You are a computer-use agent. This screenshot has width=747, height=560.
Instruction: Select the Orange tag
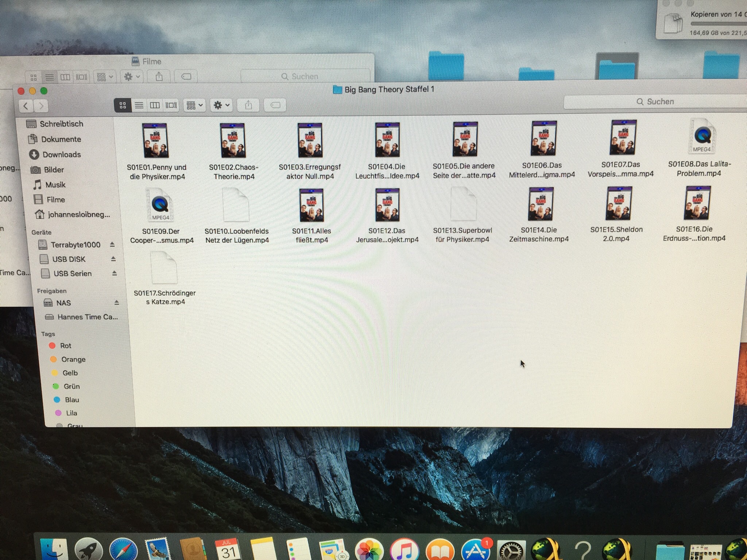tap(68, 359)
